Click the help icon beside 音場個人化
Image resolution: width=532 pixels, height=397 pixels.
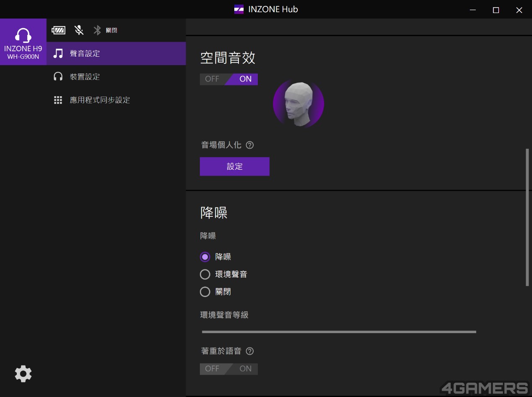coord(250,145)
